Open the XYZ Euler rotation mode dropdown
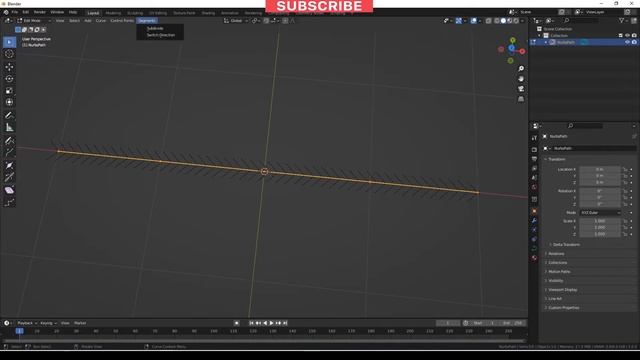Viewport: 640px width, 360px height. pyautogui.click(x=600, y=213)
